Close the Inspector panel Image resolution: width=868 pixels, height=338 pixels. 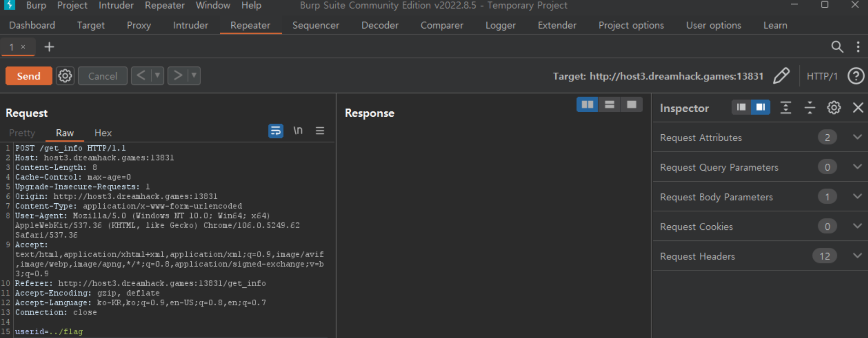point(858,108)
